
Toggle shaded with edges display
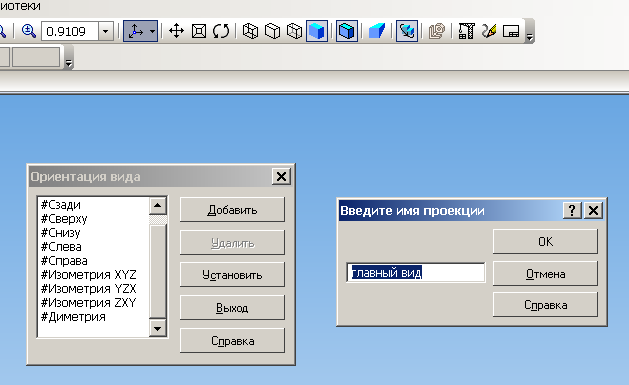tap(347, 31)
